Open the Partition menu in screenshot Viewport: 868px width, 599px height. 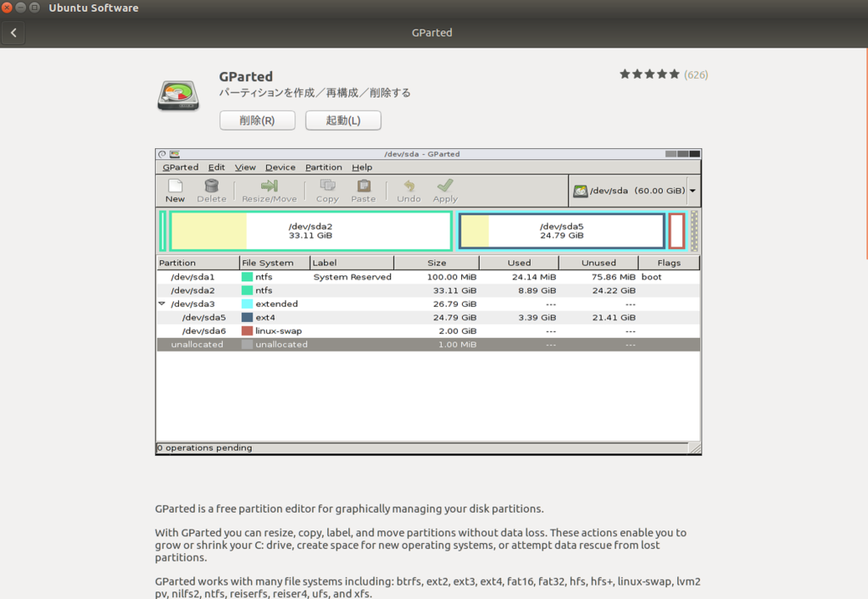[323, 167]
